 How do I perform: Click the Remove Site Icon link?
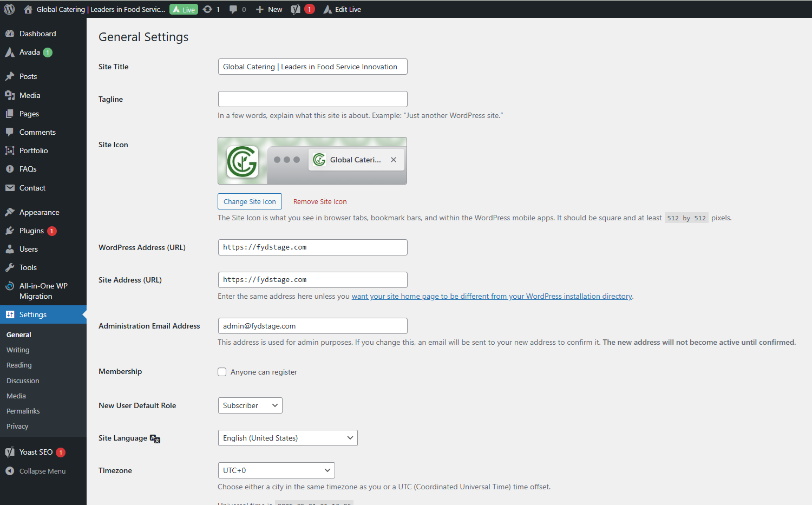click(x=320, y=201)
